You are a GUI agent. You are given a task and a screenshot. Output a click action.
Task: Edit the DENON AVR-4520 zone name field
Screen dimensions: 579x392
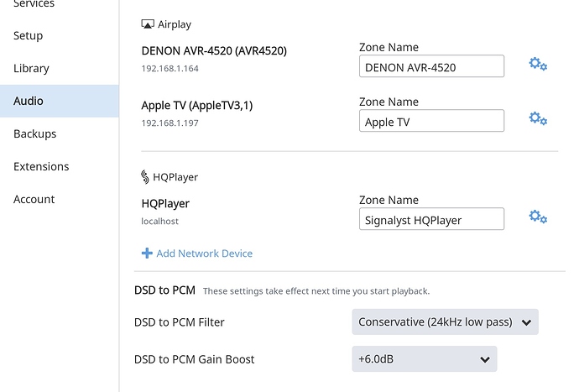[x=431, y=66]
